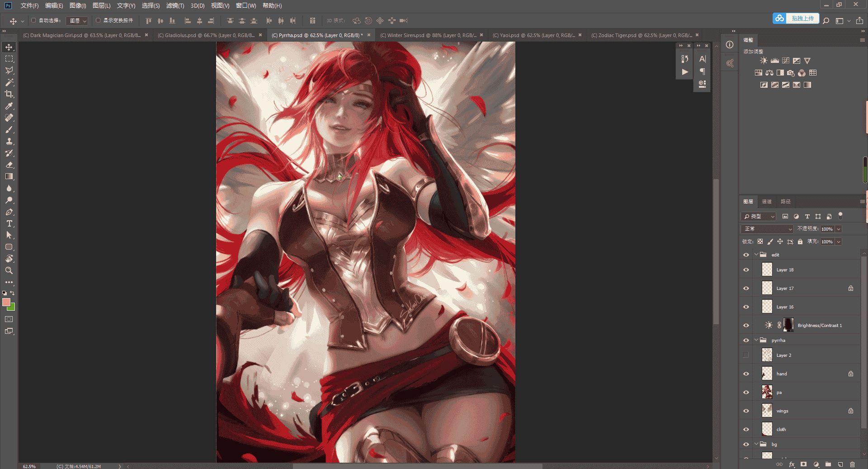Open the foreground color swatch
This screenshot has width=868, height=469.
6,302
